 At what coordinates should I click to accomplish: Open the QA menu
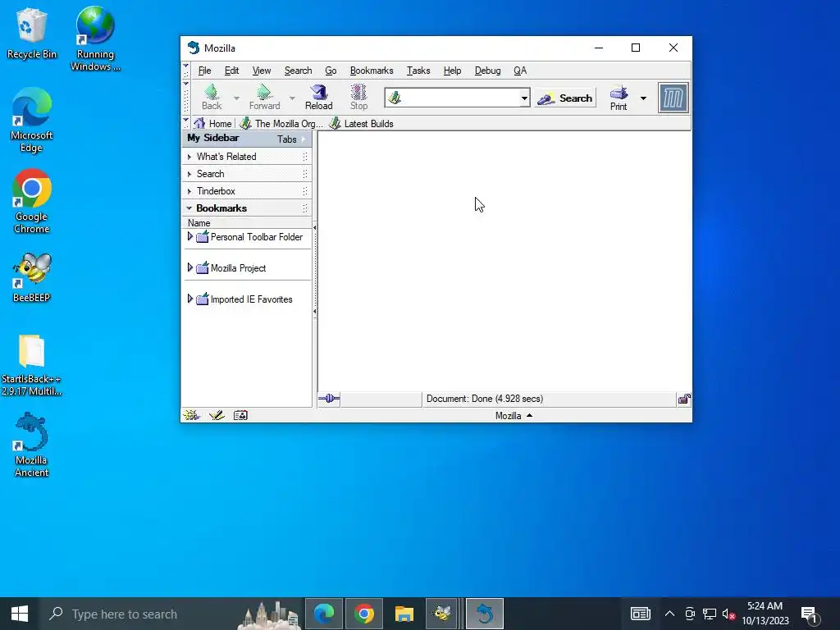click(x=519, y=71)
